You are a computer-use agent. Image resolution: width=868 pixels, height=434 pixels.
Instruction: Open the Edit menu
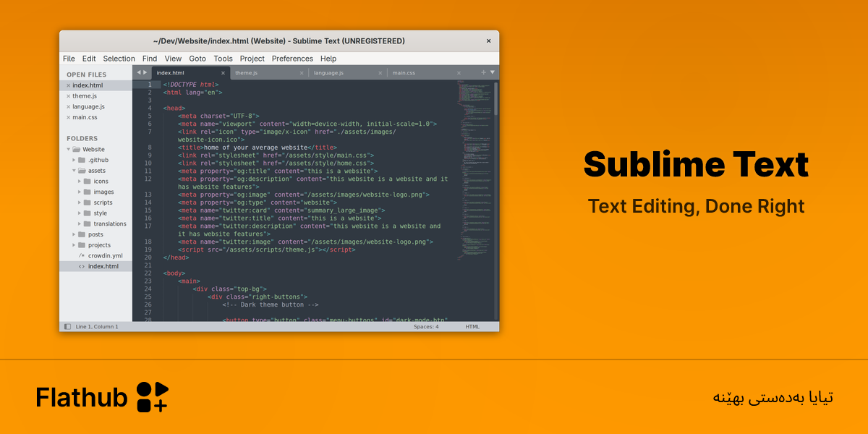click(89, 59)
